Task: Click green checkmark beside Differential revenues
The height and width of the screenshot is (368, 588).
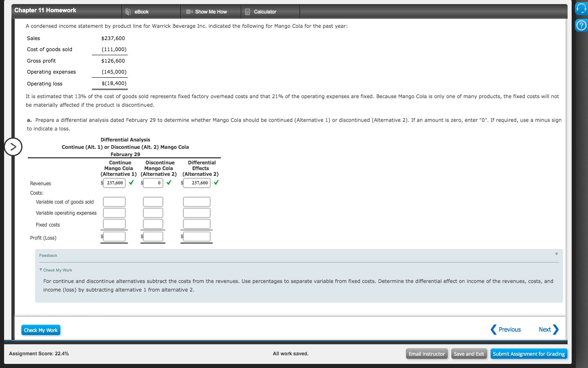Action: pyautogui.click(x=216, y=182)
